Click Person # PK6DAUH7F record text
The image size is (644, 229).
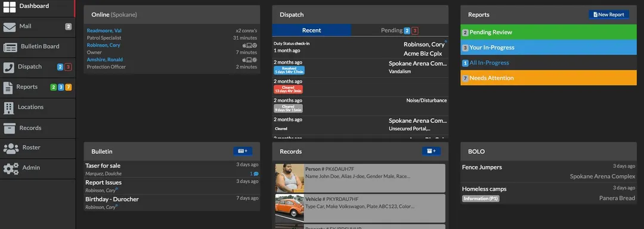click(329, 169)
